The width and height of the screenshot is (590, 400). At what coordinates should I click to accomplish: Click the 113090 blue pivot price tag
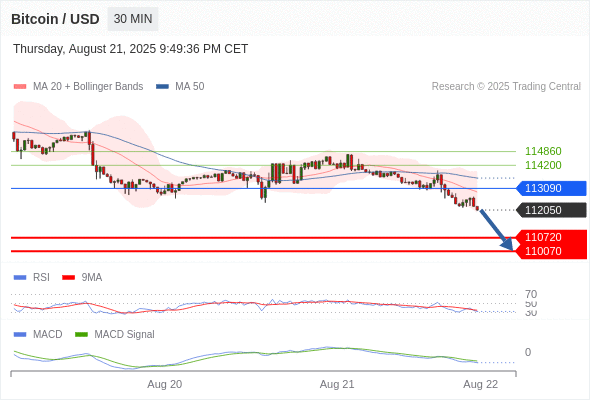coord(551,188)
